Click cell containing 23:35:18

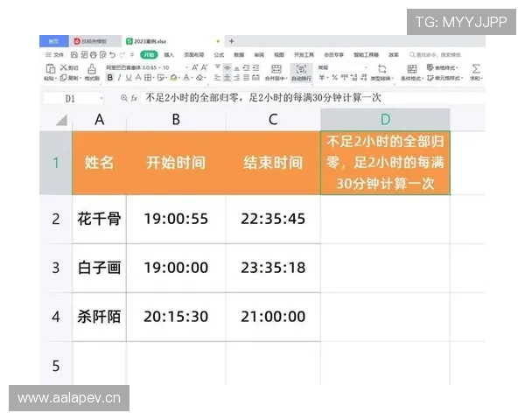273,268
